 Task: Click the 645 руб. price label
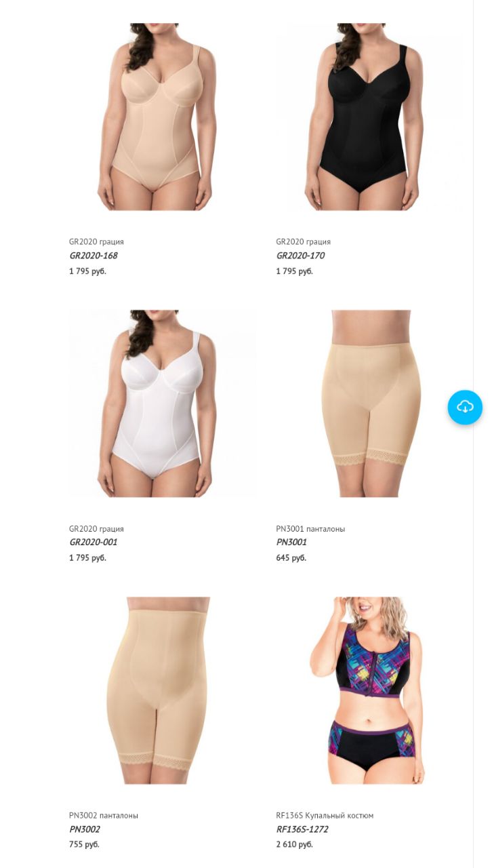pos(291,557)
